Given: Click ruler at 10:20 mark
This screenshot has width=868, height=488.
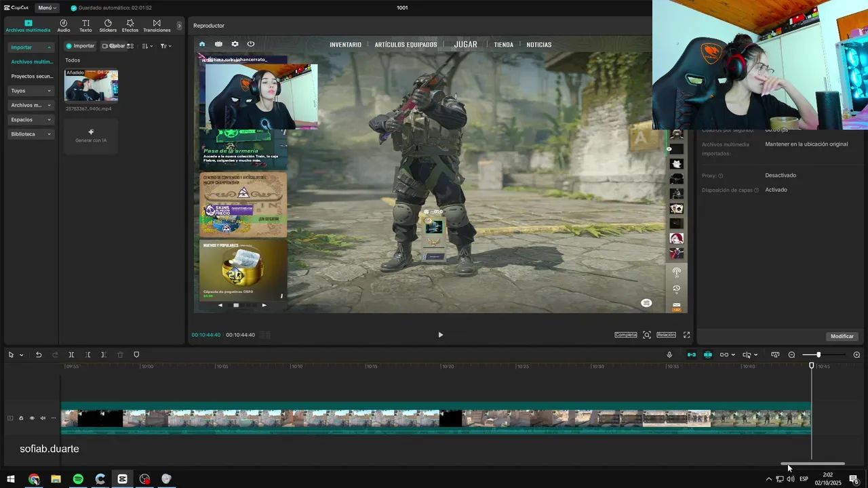Looking at the screenshot, I should [x=448, y=367].
